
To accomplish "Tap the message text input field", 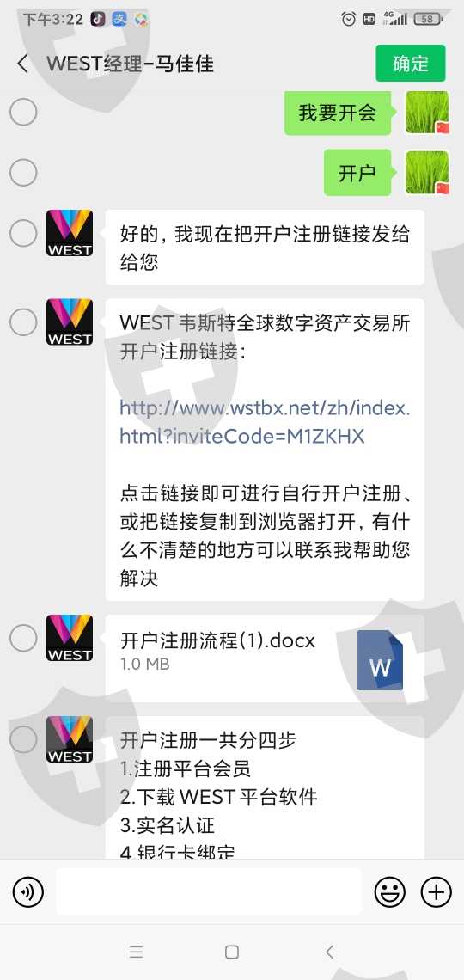I will [x=209, y=891].
